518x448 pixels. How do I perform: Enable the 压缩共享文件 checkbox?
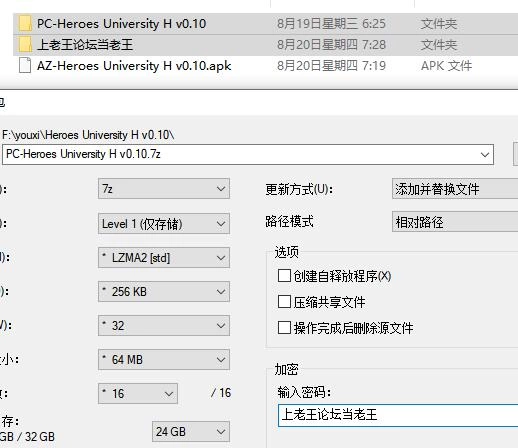point(284,302)
